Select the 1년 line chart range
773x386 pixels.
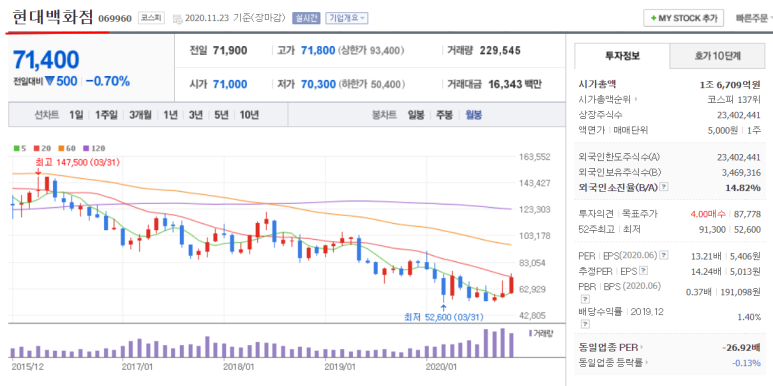[x=170, y=115]
